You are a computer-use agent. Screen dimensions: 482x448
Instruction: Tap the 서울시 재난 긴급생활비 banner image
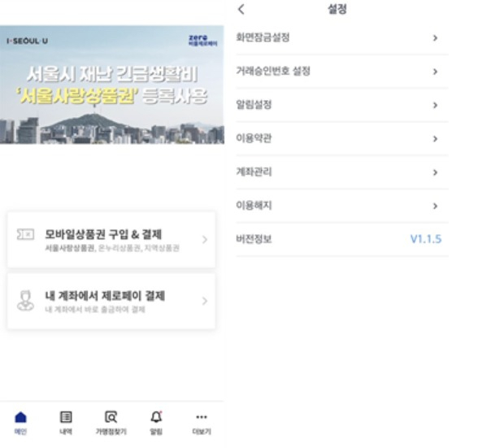tap(112, 85)
